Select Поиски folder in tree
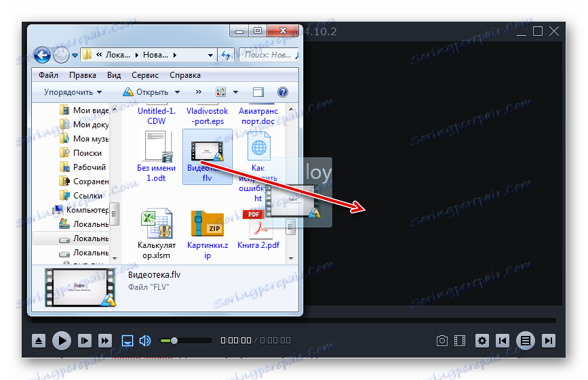Screen dimensions: 588x380 point(81,153)
